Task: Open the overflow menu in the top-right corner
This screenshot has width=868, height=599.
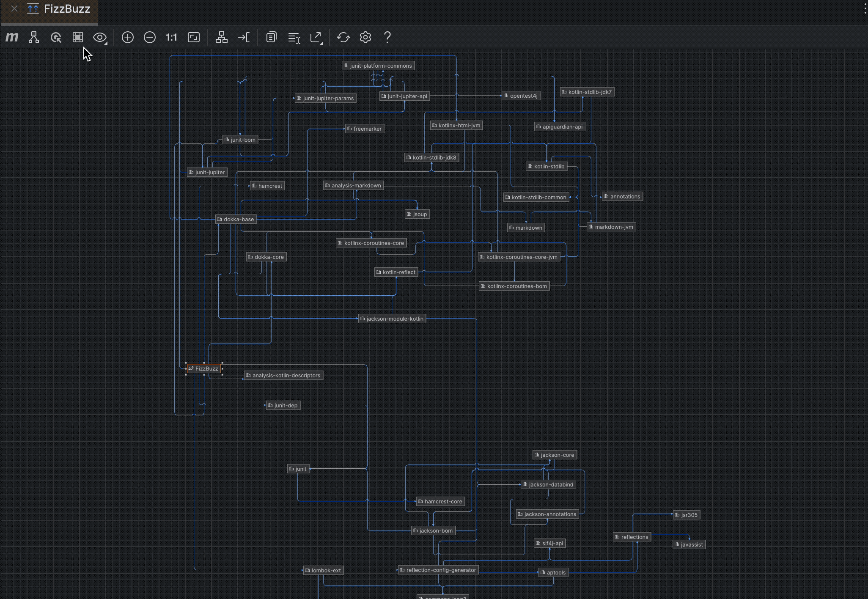Action: pyautogui.click(x=865, y=8)
